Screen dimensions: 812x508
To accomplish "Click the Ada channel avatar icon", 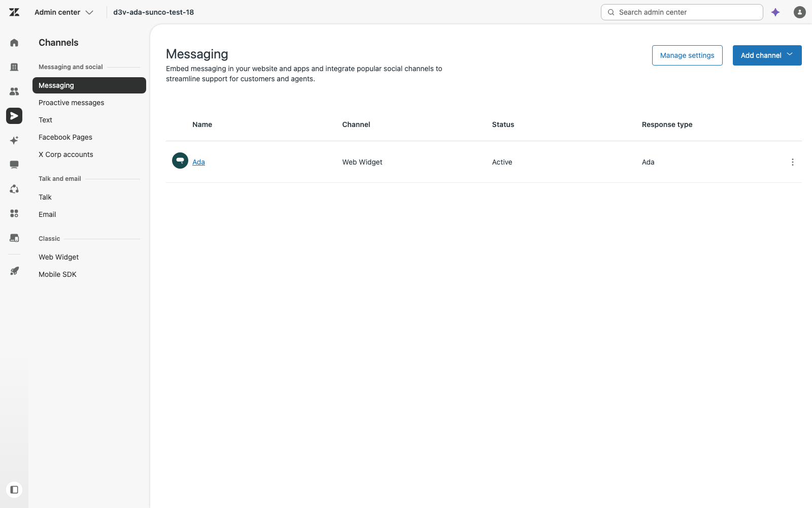I will click(180, 161).
